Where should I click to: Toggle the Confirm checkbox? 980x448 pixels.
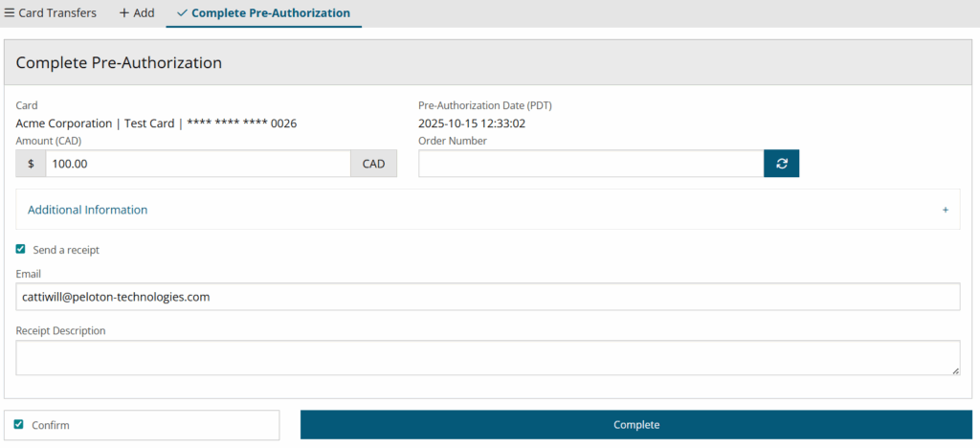point(19,424)
